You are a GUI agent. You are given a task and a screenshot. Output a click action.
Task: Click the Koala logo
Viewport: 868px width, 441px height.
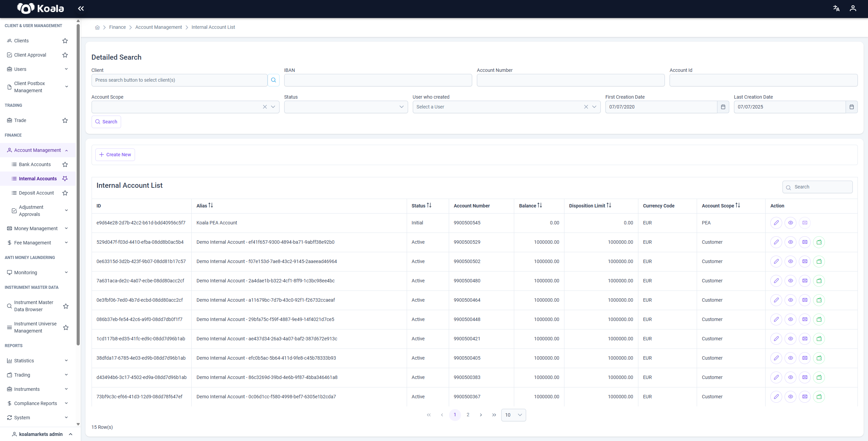click(40, 8)
